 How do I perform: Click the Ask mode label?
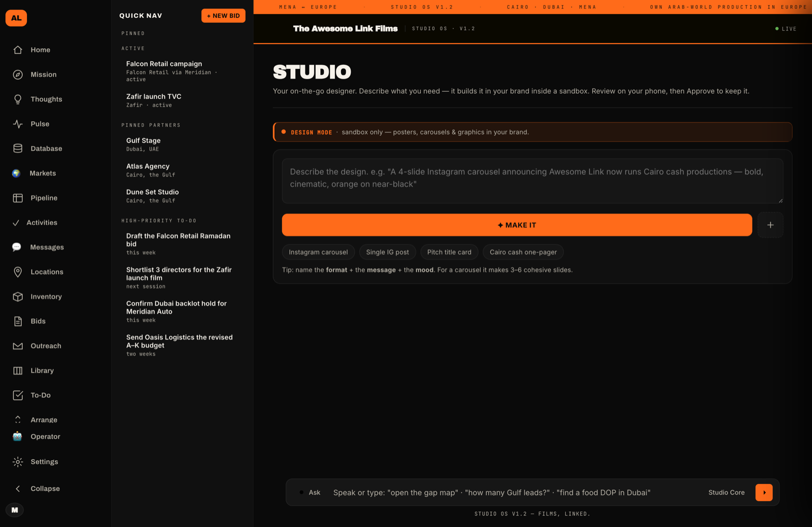[x=314, y=493]
